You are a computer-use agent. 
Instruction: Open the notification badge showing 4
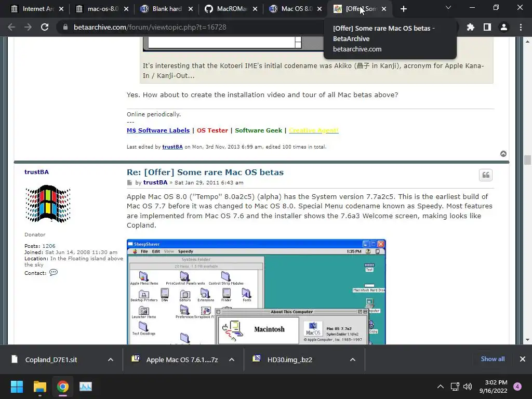517,387
